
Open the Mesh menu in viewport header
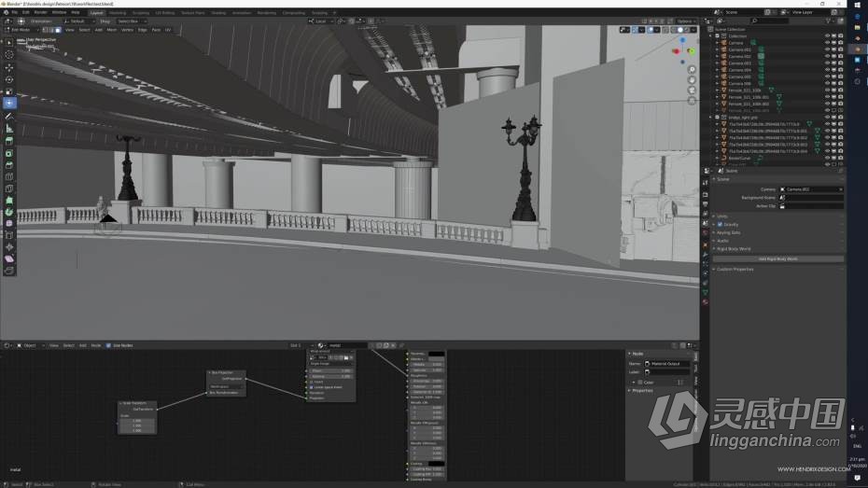112,30
